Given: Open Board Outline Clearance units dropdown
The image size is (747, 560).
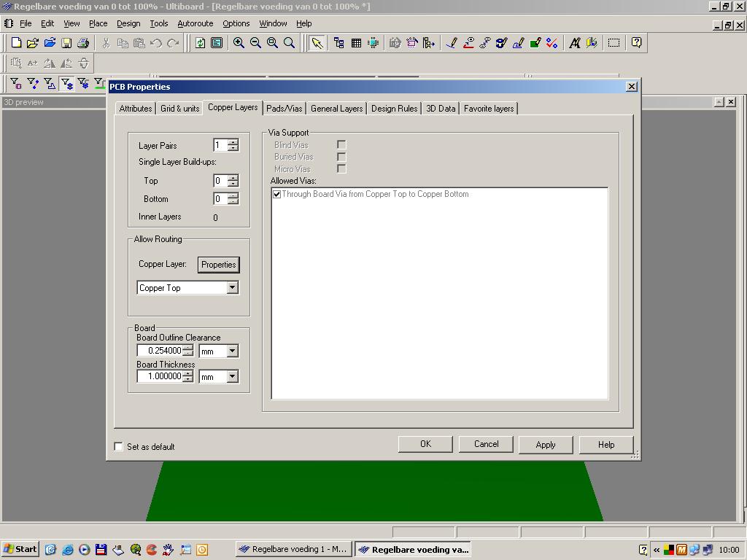Looking at the screenshot, I should coord(232,351).
